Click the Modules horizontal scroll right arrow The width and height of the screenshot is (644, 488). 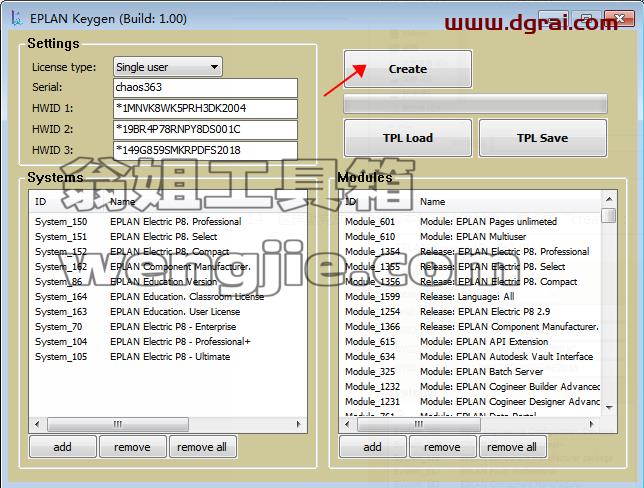(591, 424)
